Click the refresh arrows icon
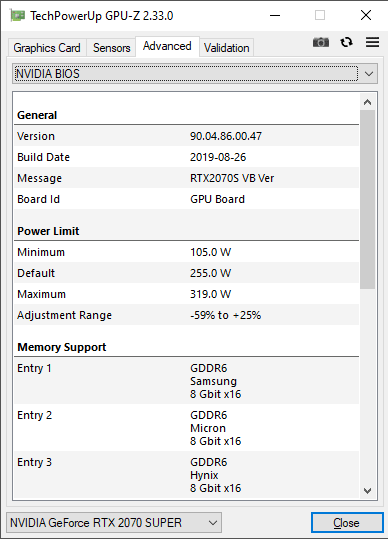The height and width of the screenshot is (539, 388). (x=346, y=42)
